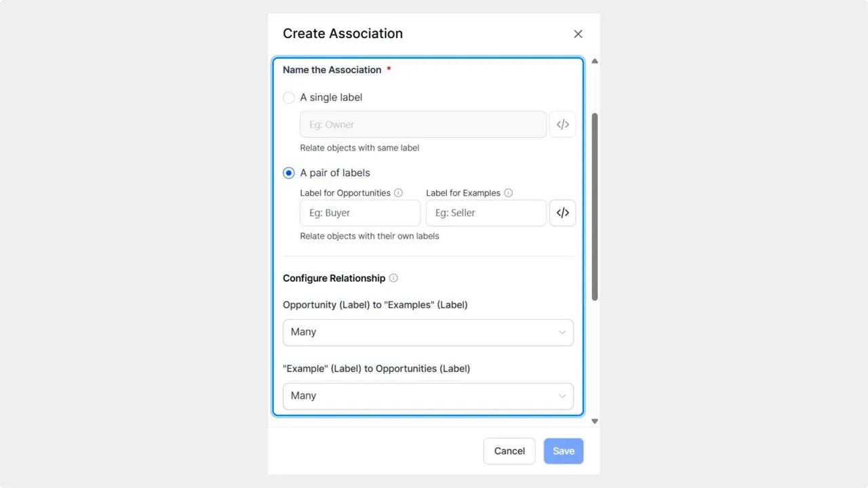
Task: Focus the Eg: Seller input field
Action: [486, 212]
